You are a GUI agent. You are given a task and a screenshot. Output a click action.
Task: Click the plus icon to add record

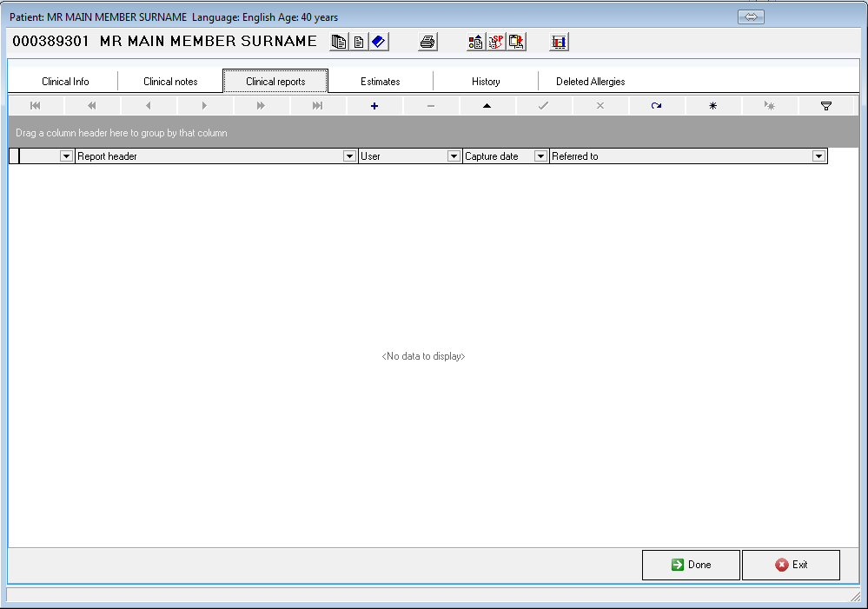pyautogui.click(x=374, y=106)
